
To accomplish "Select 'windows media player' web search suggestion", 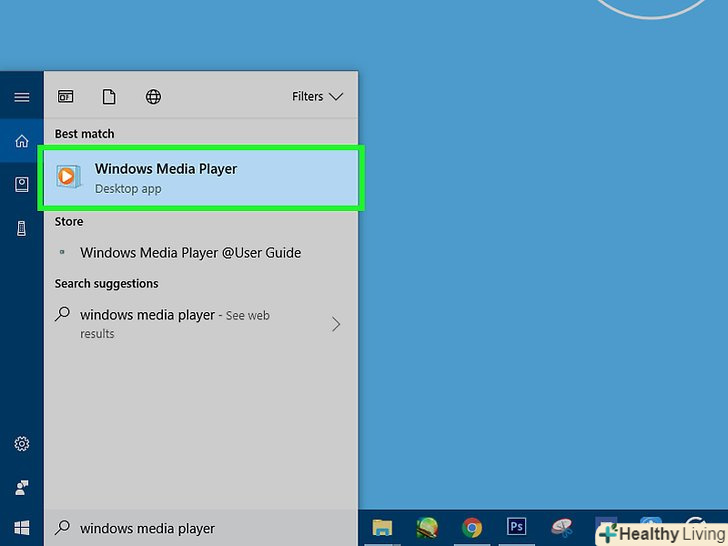I will [175, 323].
